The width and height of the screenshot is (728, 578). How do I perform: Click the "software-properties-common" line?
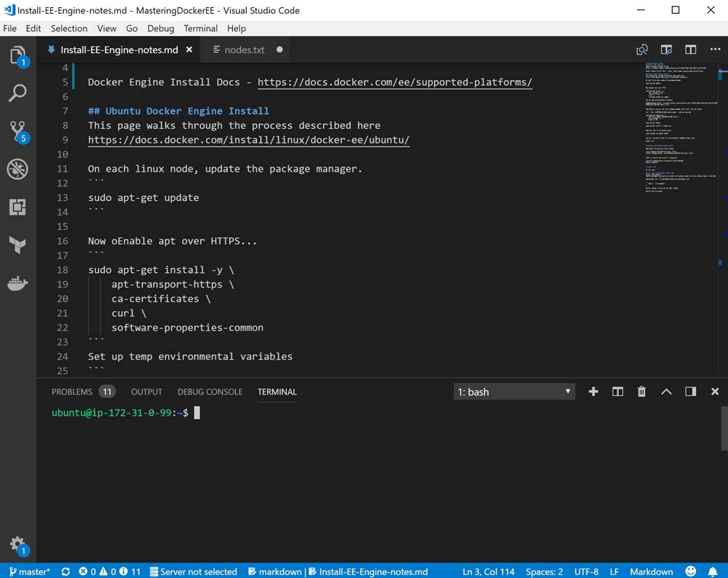187,328
